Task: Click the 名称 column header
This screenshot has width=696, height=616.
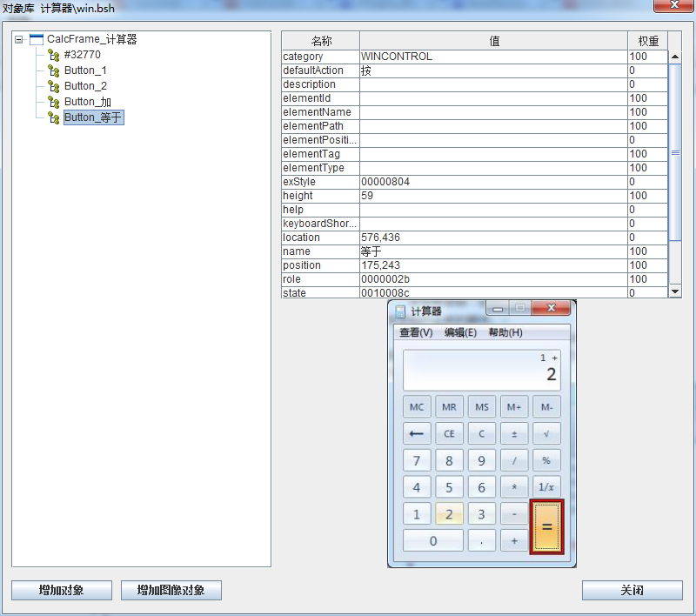Action: [321, 41]
